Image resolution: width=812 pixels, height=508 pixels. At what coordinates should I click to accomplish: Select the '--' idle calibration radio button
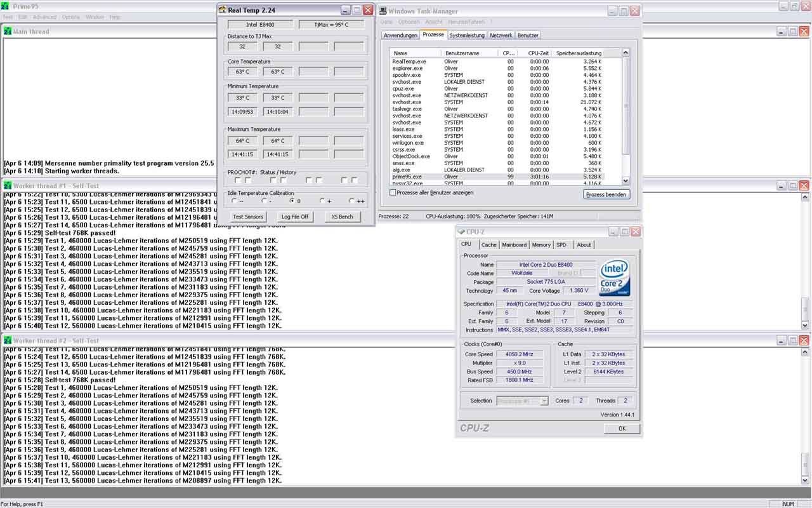click(x=234, y=201)
